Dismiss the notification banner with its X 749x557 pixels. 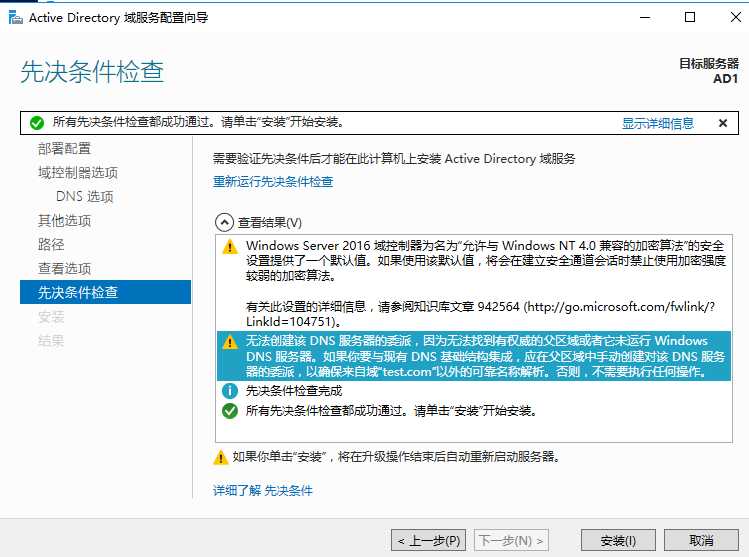723,123
